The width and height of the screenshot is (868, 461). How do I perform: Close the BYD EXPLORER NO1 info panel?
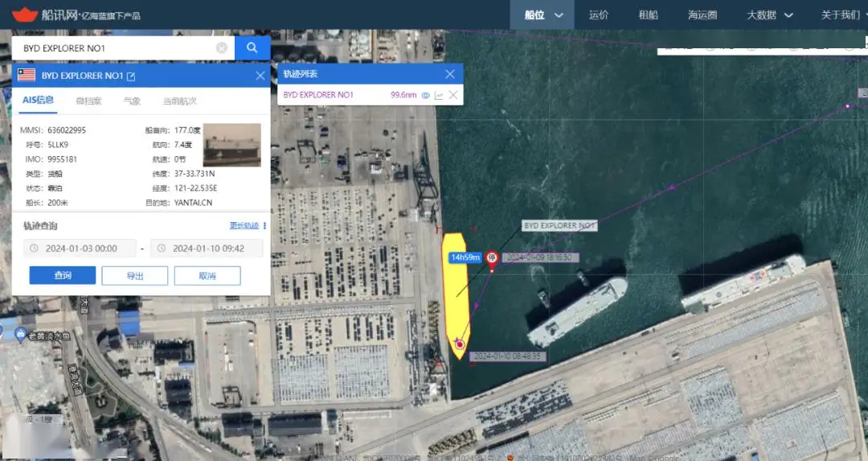click(260, 76)
